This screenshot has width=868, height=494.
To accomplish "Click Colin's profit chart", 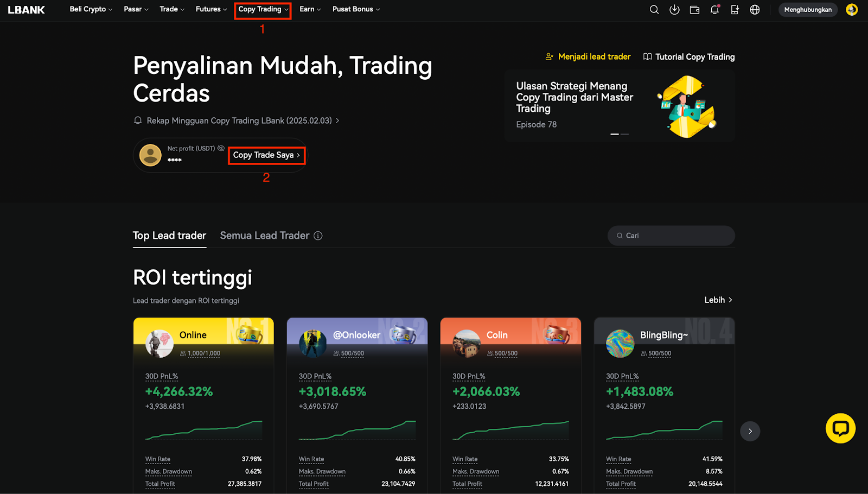I will (510, 430).
